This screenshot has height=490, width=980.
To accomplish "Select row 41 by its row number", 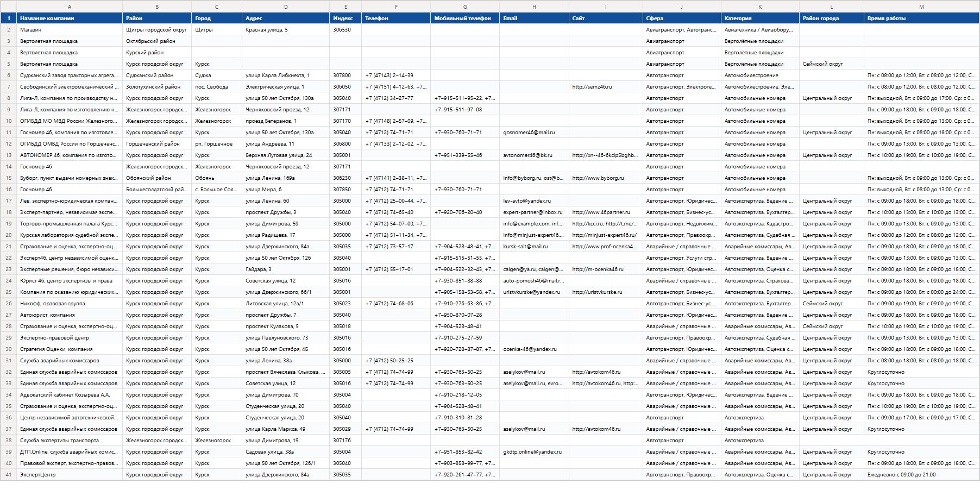I will pos(8,475).
